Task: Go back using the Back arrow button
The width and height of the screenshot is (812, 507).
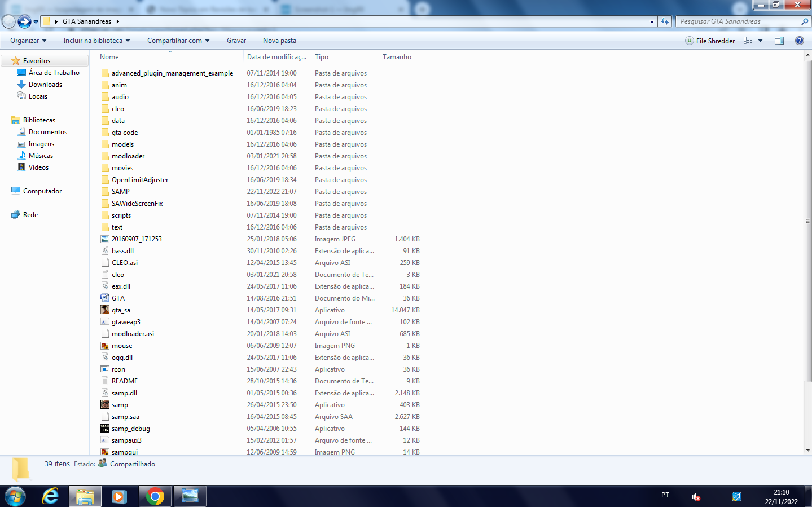Action: [x=8, y=21]
